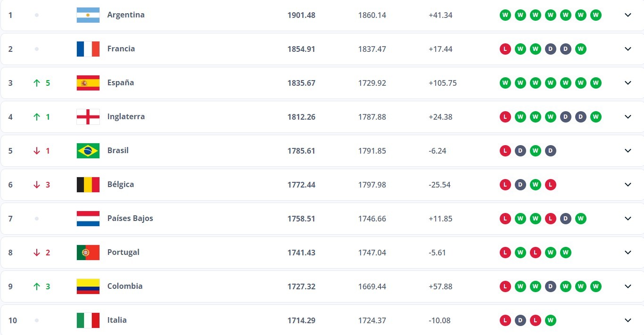Click the Colombia flag icon
644x335 pixels.
[x=88, y=286]
